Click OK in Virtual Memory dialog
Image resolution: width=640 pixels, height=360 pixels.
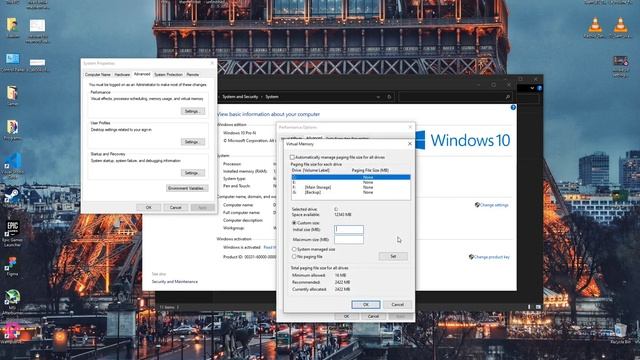coord(366,304)
